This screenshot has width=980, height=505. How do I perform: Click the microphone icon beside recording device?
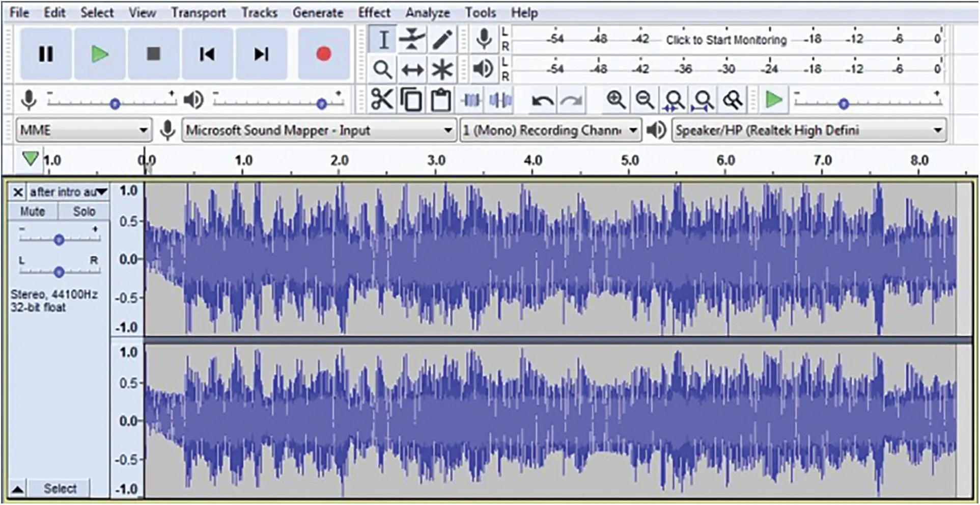(x=167, y=130)
